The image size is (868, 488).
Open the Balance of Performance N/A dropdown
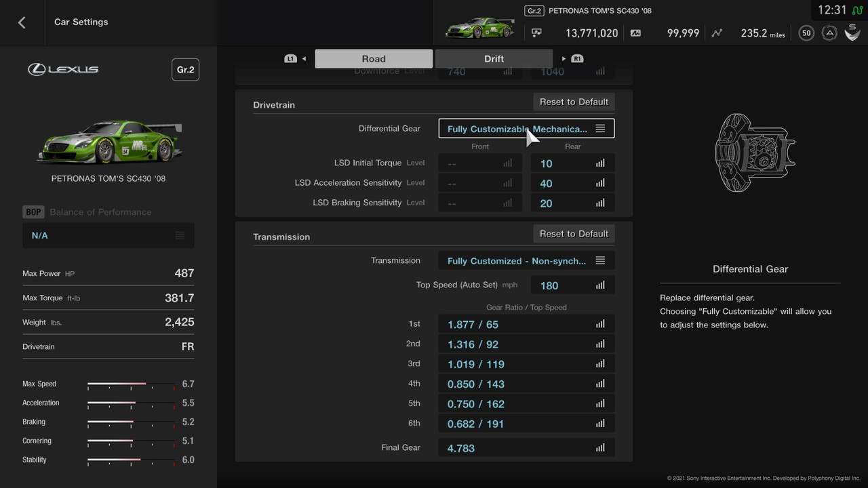point(108,235)
